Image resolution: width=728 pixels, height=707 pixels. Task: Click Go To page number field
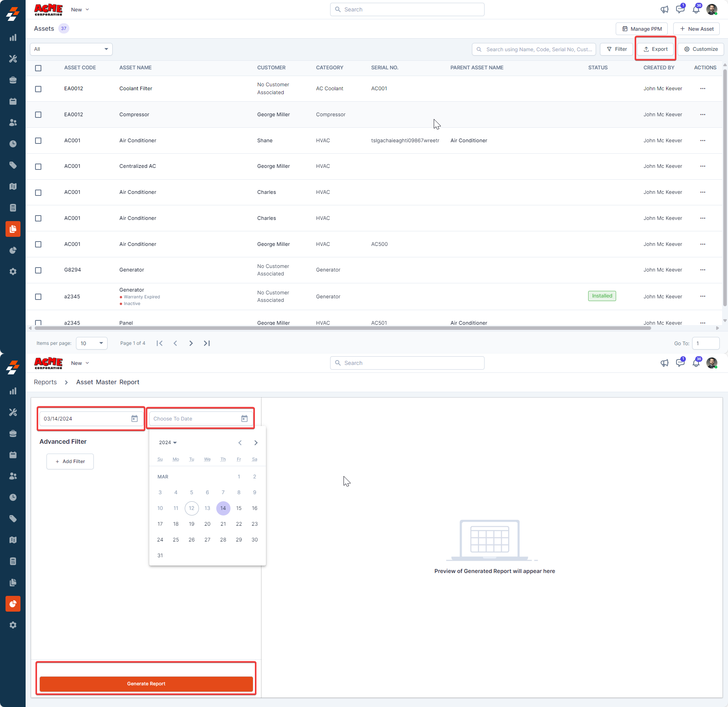(706, 343)
